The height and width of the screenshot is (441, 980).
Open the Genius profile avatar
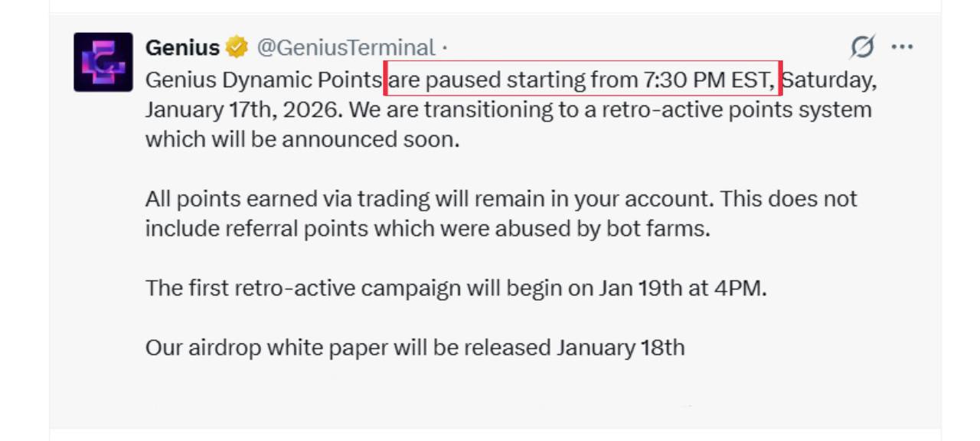103,62
